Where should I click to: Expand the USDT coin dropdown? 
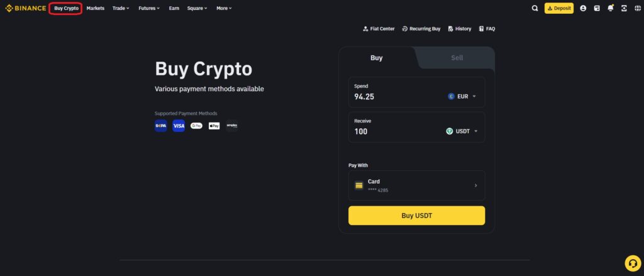pyautogui.click(x=462, y=131)
